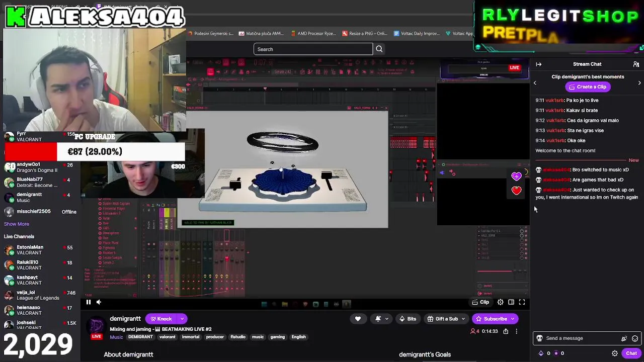Open the Bits menu
The height and width of the screenshot is (362, 644).
click(408, 319)
